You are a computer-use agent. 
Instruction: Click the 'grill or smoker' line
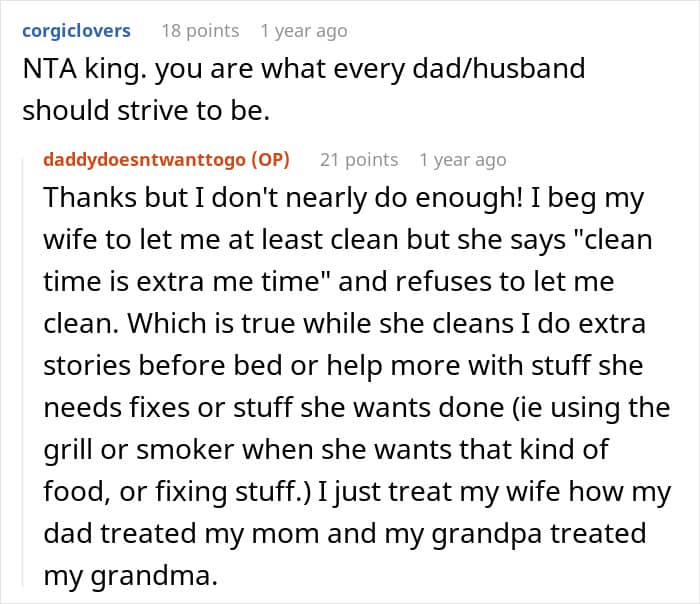(326, 450)
